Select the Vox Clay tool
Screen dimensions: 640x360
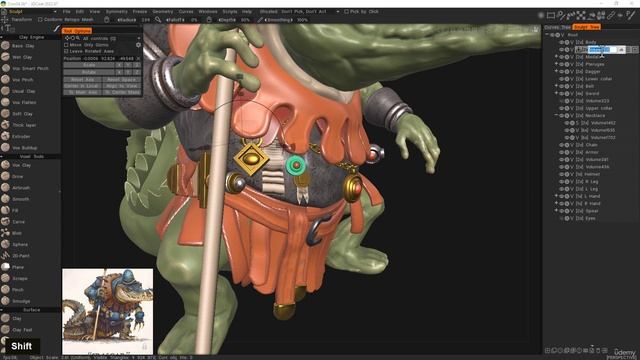tap(20, 165)
